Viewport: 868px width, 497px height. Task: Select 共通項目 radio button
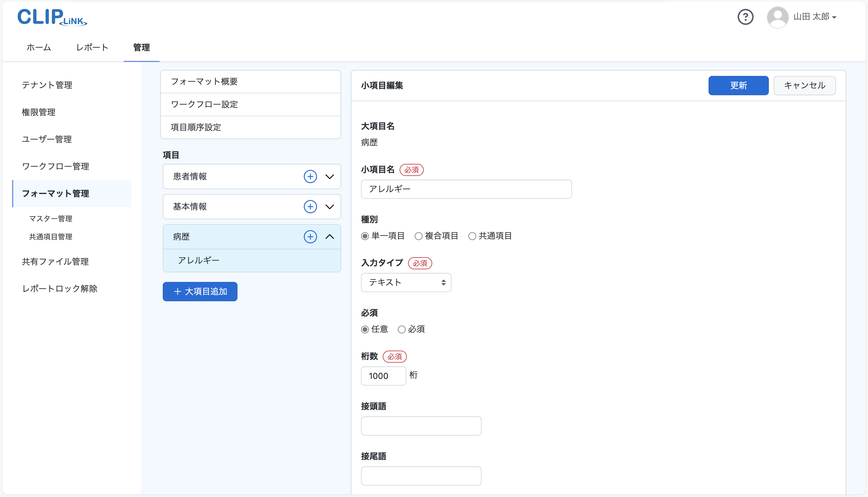(x=472, y=236)
